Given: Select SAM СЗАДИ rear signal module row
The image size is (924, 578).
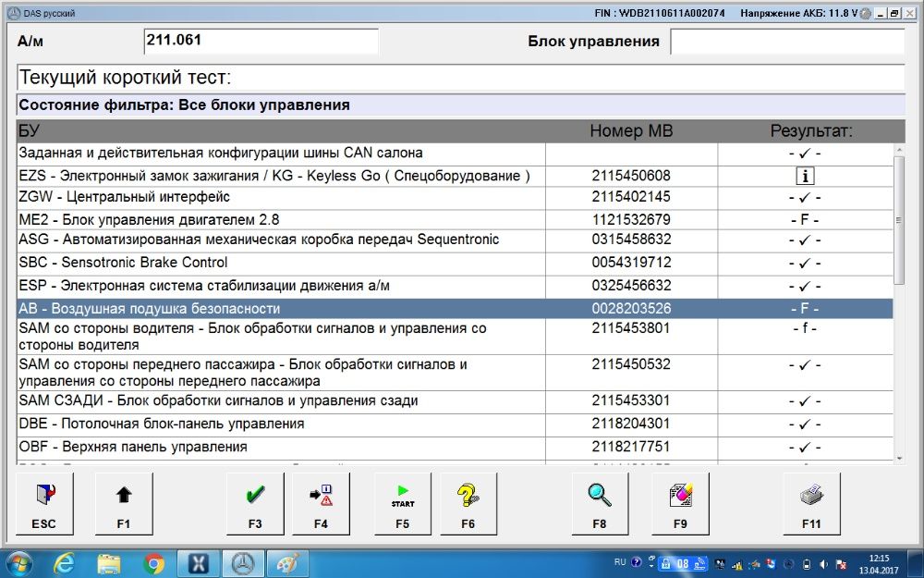Looking at the screenshot, I should (455, 401).
